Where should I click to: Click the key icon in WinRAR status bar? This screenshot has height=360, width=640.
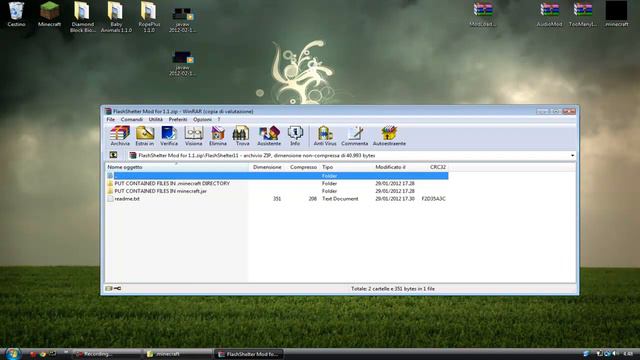click(118, 289)
